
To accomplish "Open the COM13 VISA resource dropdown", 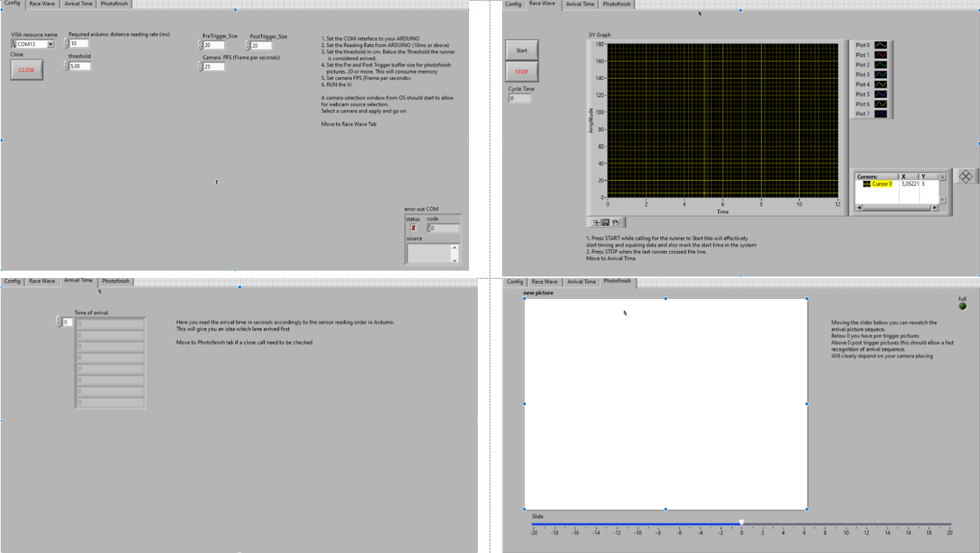I will pos(50,44).
